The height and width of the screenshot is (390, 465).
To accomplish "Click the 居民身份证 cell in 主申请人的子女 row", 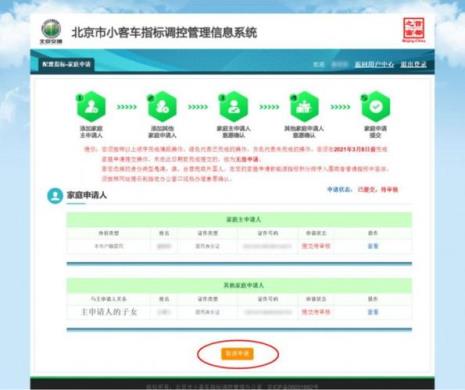I will 207,312.
